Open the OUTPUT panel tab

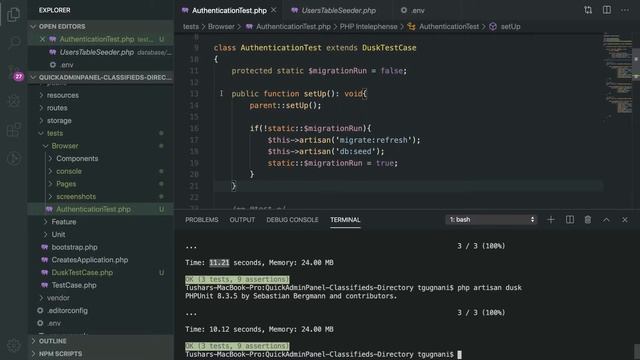242,220
